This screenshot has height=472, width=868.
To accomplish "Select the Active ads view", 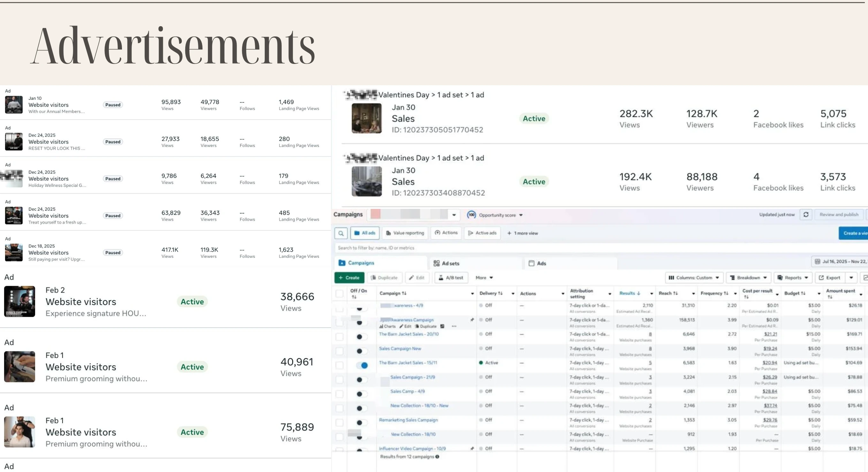I will (x=482, y=233).
